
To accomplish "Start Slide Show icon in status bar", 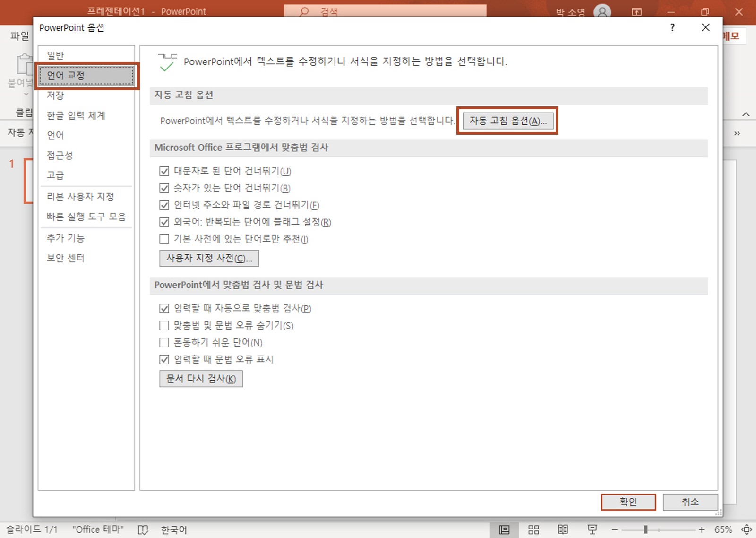I will point(592,530).
